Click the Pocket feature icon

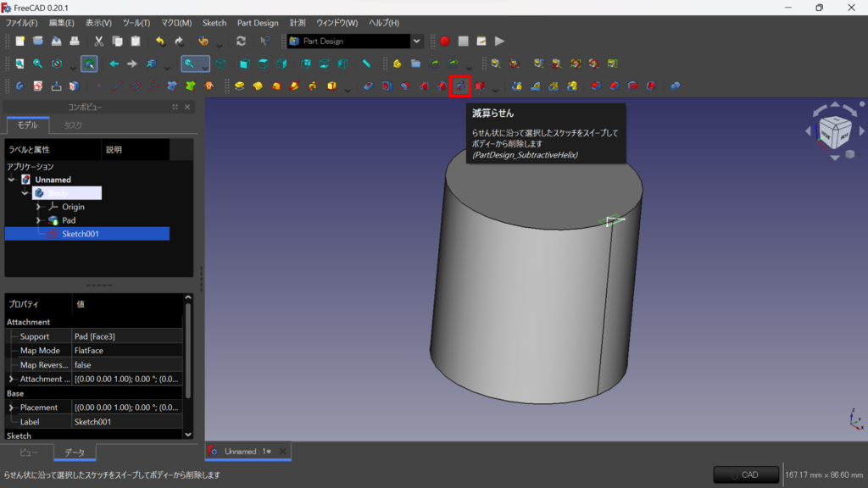coord(369,86)
